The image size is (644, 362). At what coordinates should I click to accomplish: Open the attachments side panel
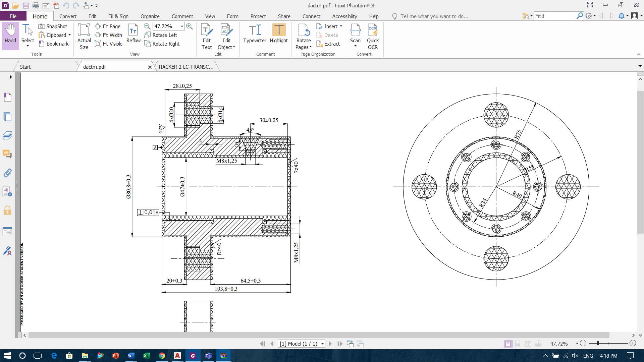7,173
